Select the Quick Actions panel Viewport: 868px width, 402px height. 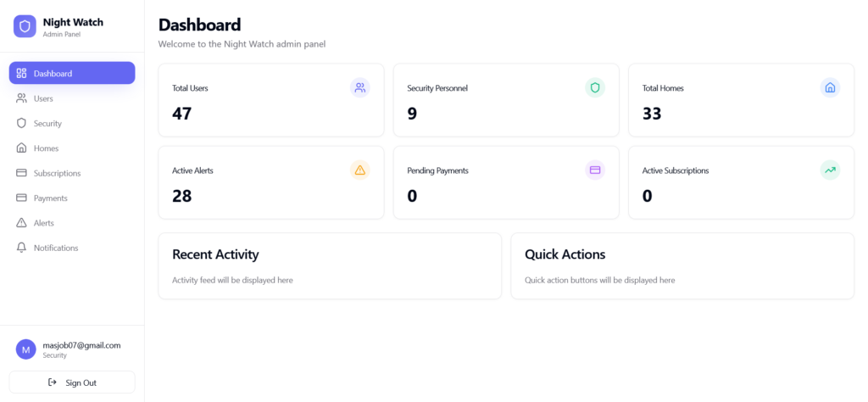click(682, 265)
